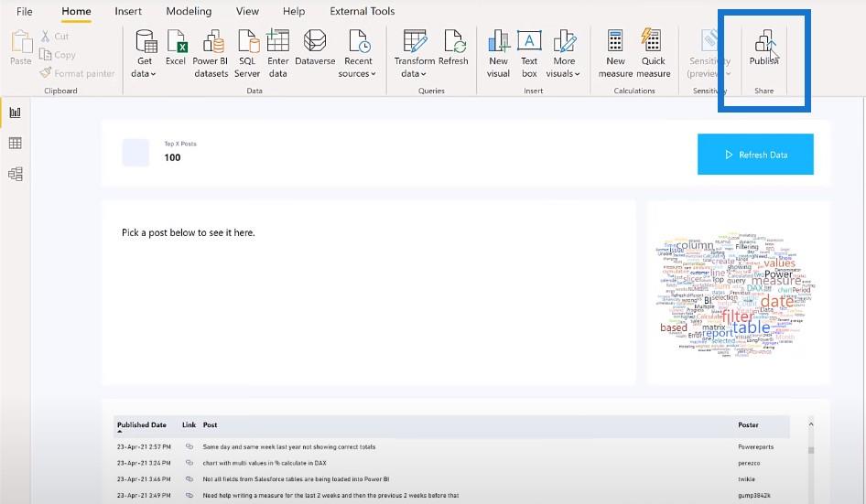Screen dimensions: 866x504
Task: Select the Home ribbon tab
Action: tap(76, 11)
